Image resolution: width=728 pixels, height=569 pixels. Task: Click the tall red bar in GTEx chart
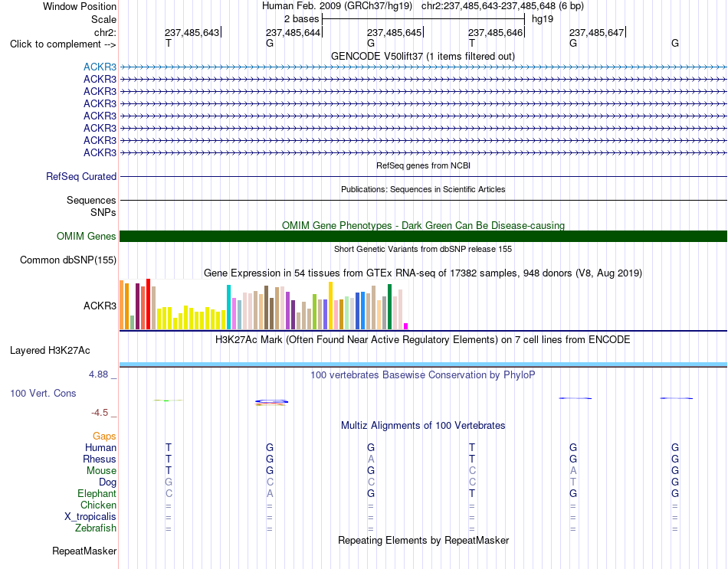(148, 304)
